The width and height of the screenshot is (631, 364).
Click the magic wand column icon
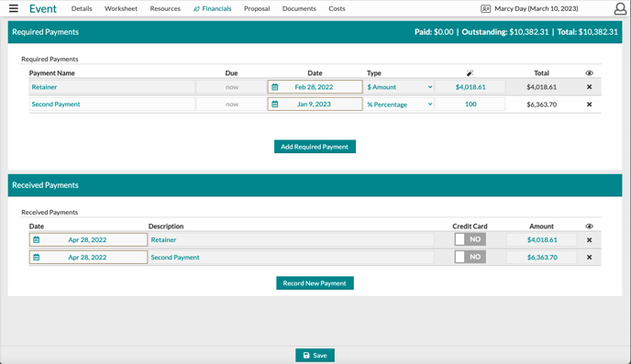tap(470, 72)
